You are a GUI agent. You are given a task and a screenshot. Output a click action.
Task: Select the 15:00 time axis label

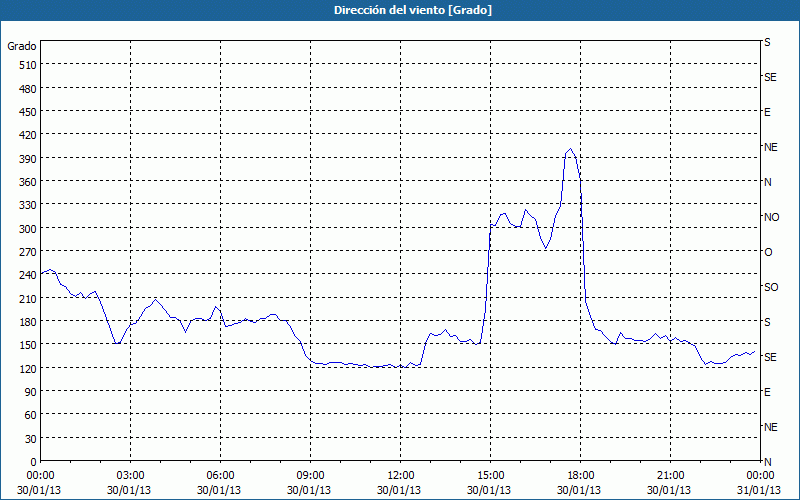490,476
